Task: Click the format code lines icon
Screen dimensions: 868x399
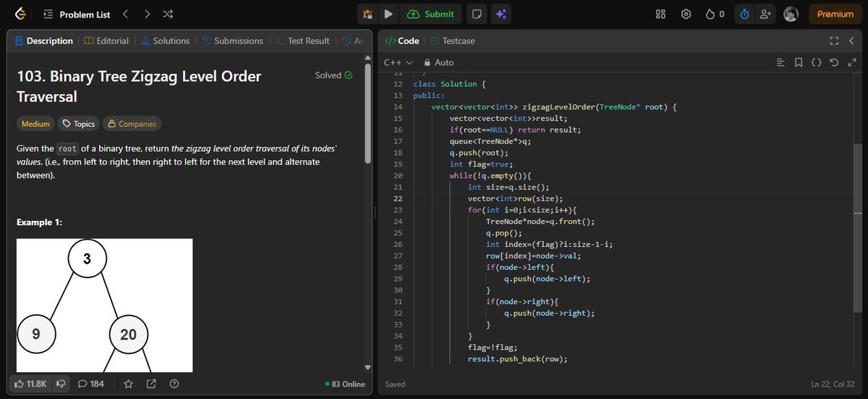Action: tap(780, 63)
